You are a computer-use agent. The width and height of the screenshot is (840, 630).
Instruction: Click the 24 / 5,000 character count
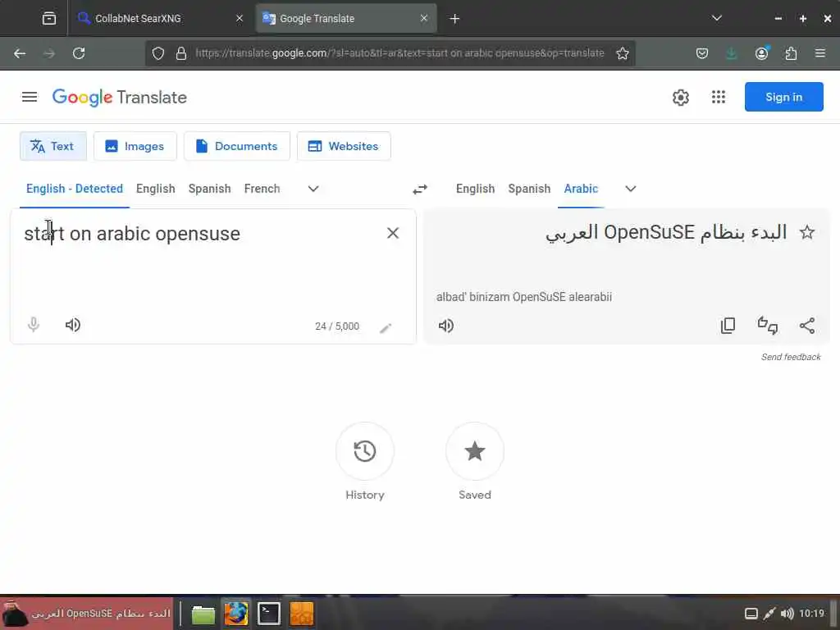(337, 326)
